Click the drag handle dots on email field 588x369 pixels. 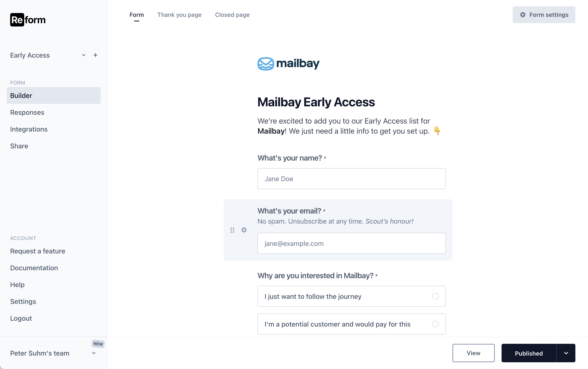coord(232,230)
